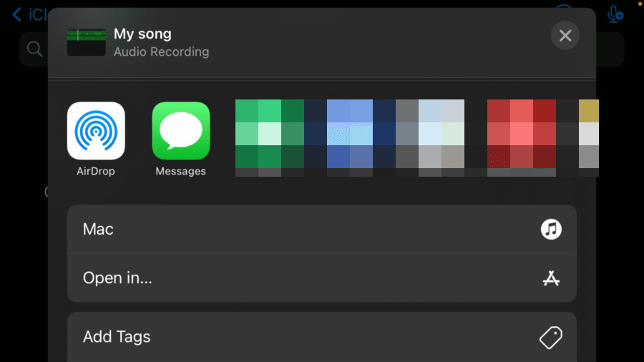Tap the microphone icon in the top-right corner

[615, 14]
